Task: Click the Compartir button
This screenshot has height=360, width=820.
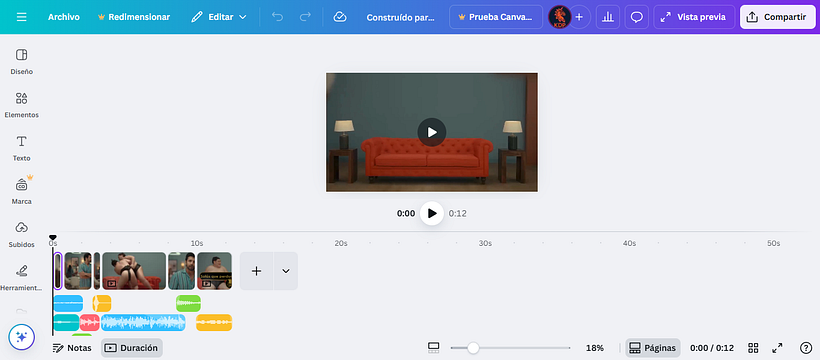Action: 778,17
